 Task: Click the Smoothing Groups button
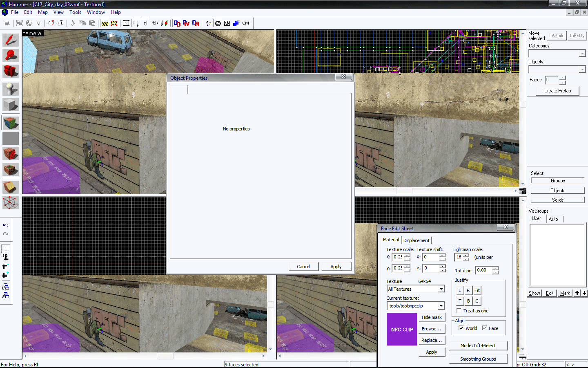478,359
